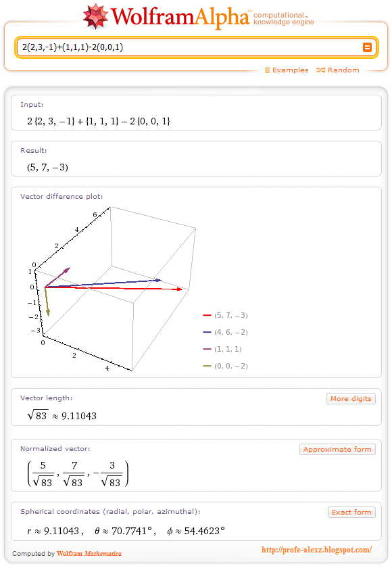
Task: Click the Approximate form button
Action: click(x=337, y=449)
